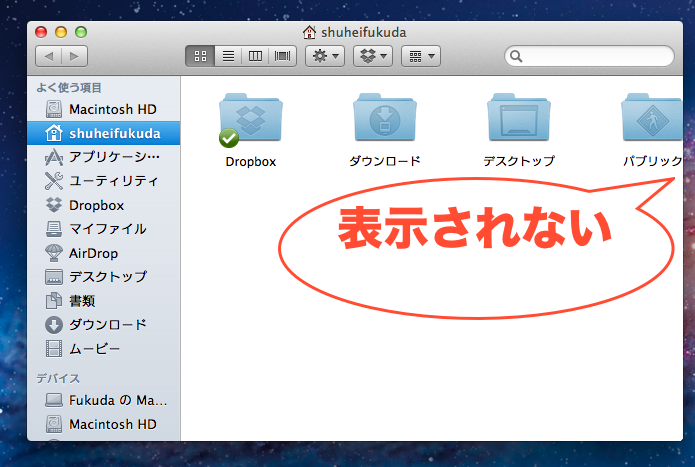Click the Dropbox folder name label
This screenshot has width=695, height=467.
(x=251, y=162)
